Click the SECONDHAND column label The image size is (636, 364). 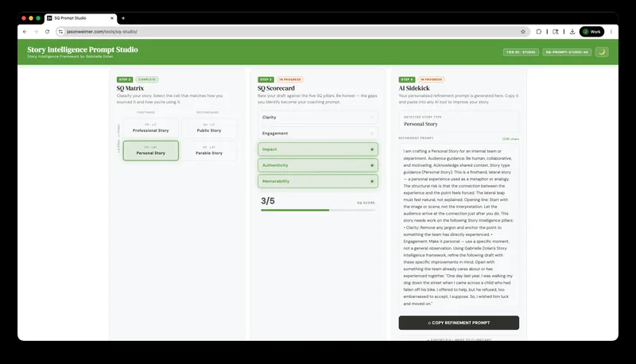[207, 112]
